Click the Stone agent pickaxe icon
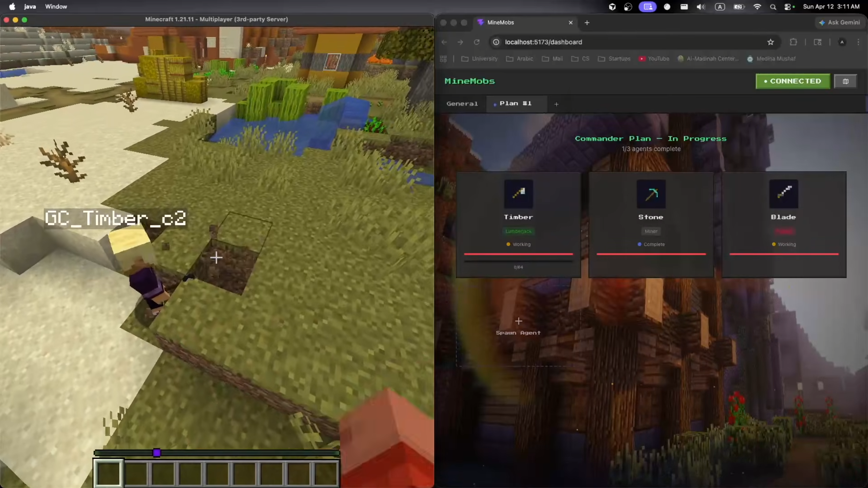The height and width of the screenshot is (488, 868). (x=651, y=193)
